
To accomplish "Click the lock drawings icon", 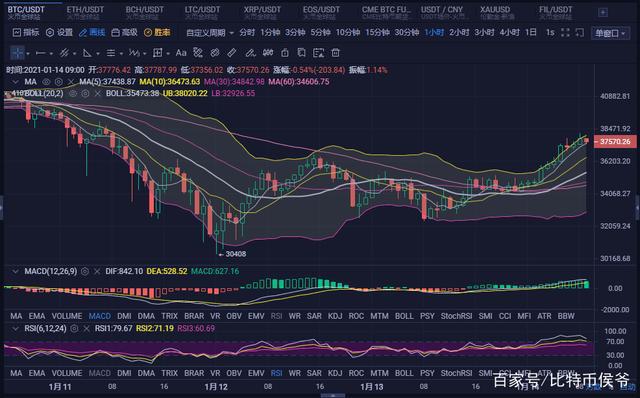I will coord(285,53).
